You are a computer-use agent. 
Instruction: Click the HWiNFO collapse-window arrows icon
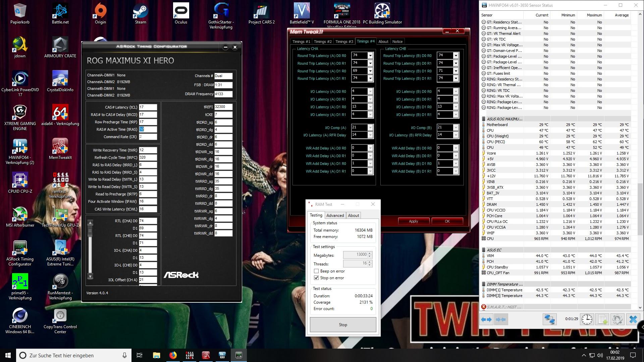pyautogui.click(x=500, y=319)
